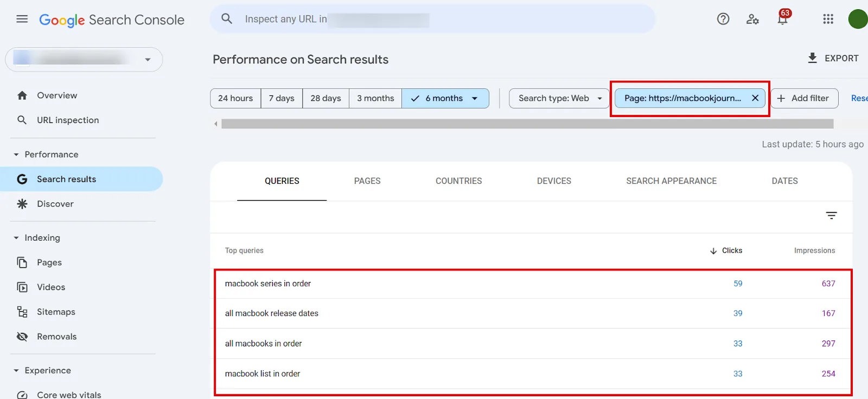Click query "all macbooks in order"
The width and height of the screenshot is (868, 399).
point(264,344)
